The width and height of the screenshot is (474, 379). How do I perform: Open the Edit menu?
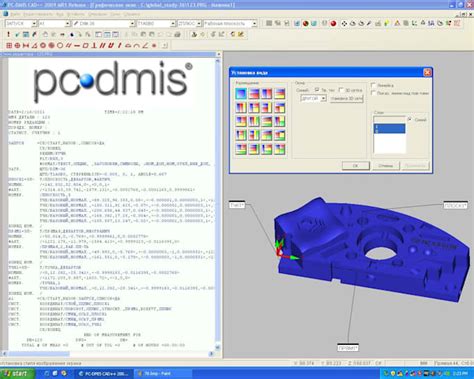[38, 14]
